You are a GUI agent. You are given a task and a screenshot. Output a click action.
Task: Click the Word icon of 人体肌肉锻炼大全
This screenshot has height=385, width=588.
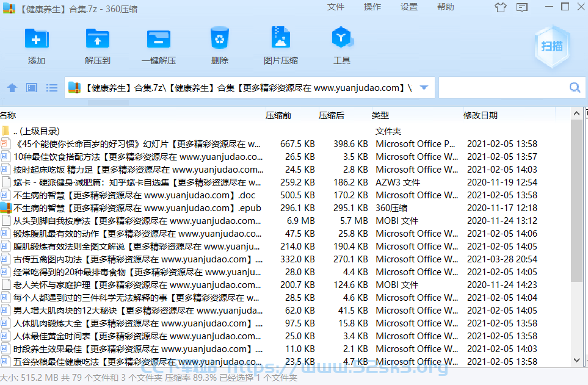(x=5, y=323)
